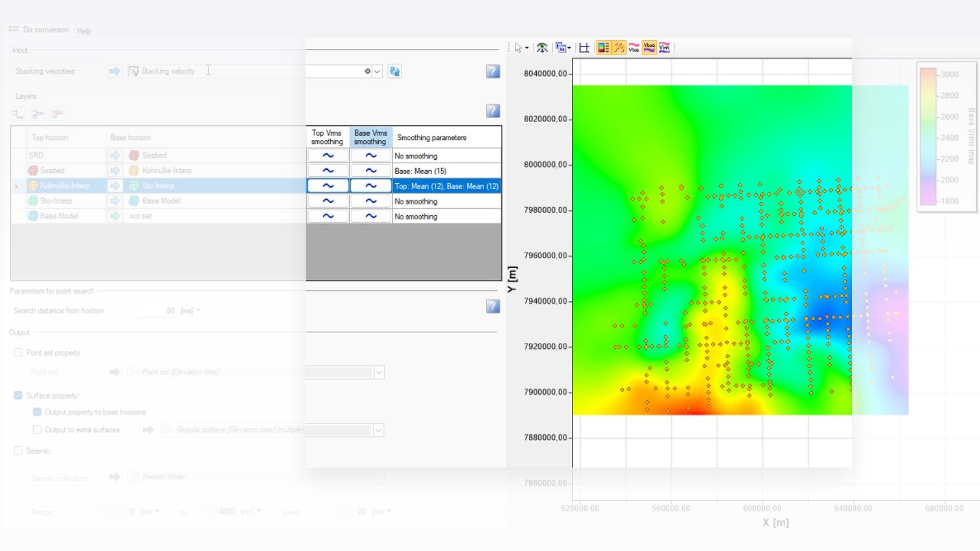Click Top Vrms smoothing button in Seabed row
Viewport: 980px width, 551px height.
click(x=328, y=171)
